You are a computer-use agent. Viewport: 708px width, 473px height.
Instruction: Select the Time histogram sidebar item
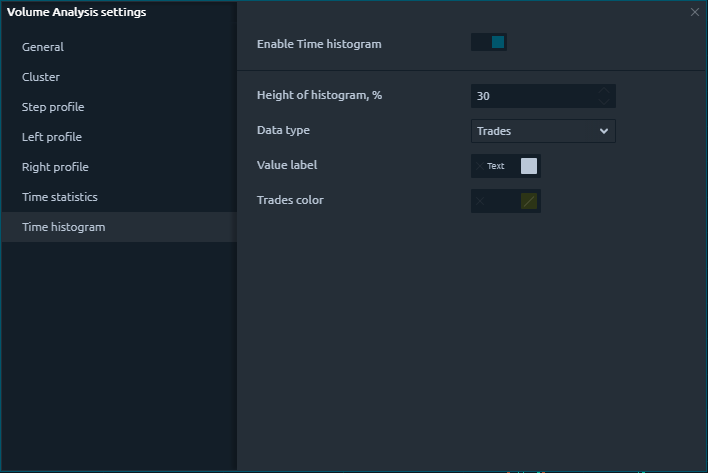pyautogui.click(x=63, y=227)
